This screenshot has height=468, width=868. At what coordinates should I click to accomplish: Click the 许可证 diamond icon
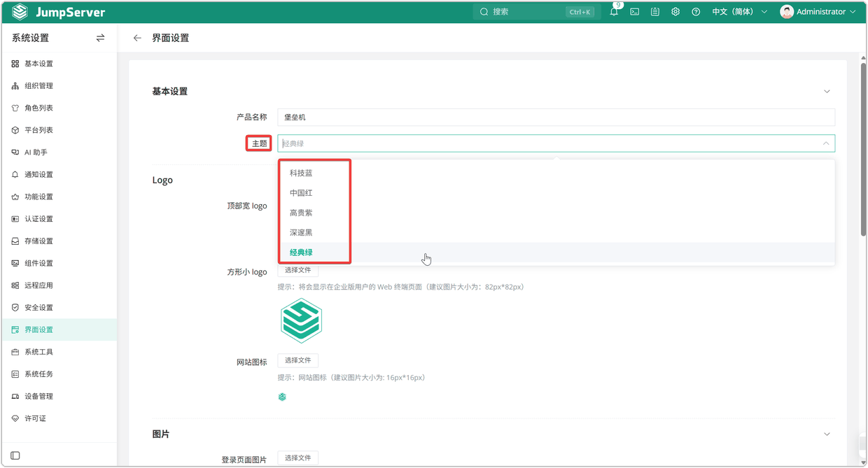(x=15, y=418)
